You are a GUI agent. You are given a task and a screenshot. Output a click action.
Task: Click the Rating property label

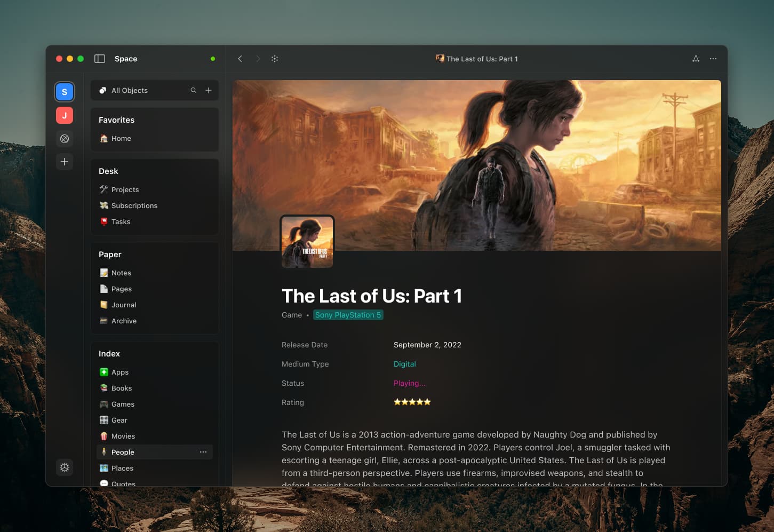[293, 402]
